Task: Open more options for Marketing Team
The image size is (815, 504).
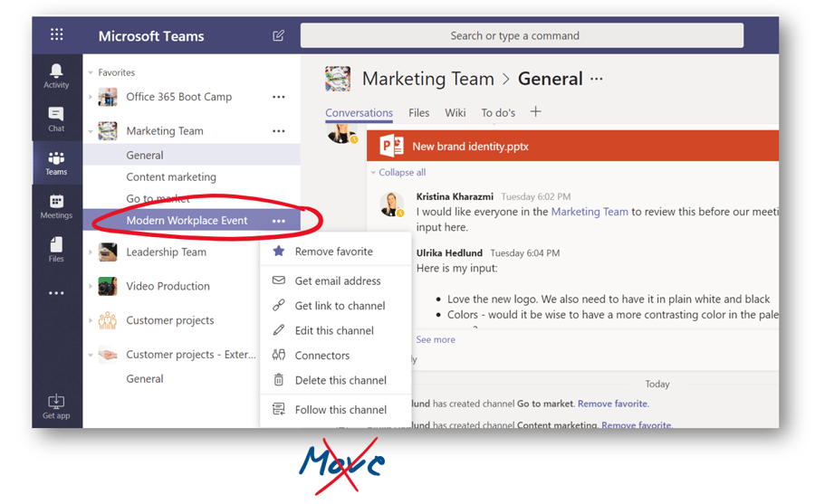Action: 279,131
